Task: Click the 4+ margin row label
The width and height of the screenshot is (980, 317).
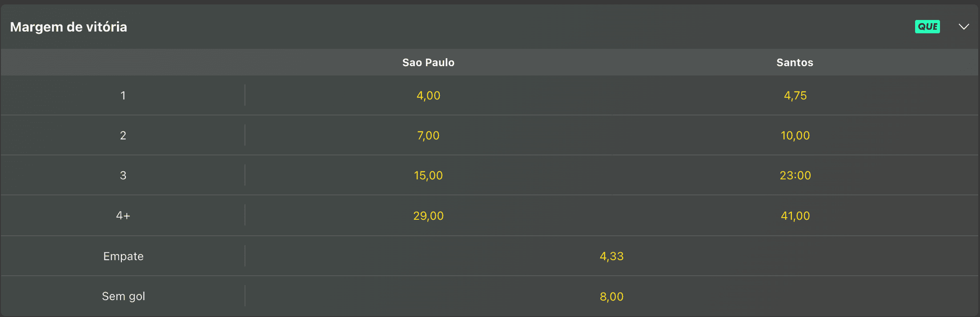Action: point(123,216)
